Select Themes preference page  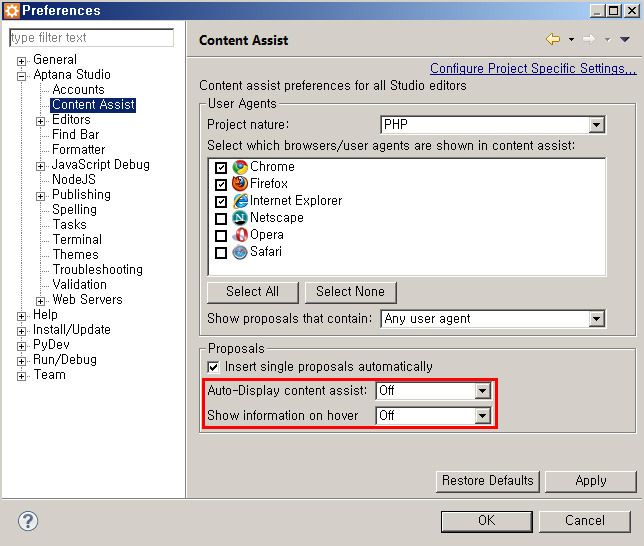coord(76,255)
